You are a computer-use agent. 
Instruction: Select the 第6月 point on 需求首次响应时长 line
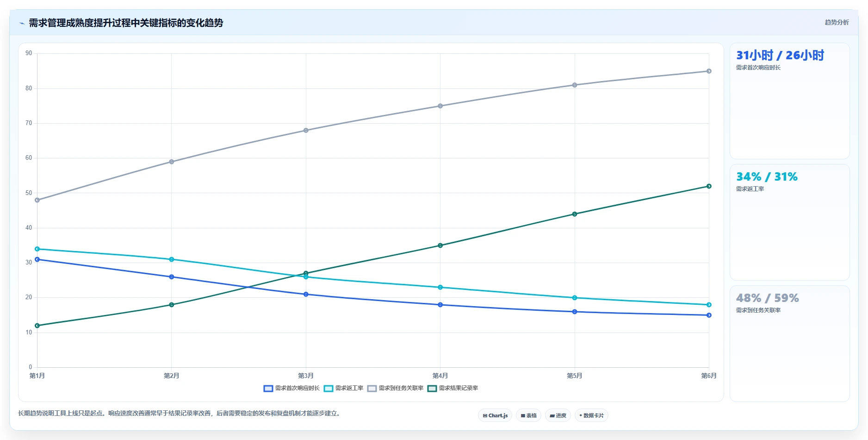click(709, 315)
